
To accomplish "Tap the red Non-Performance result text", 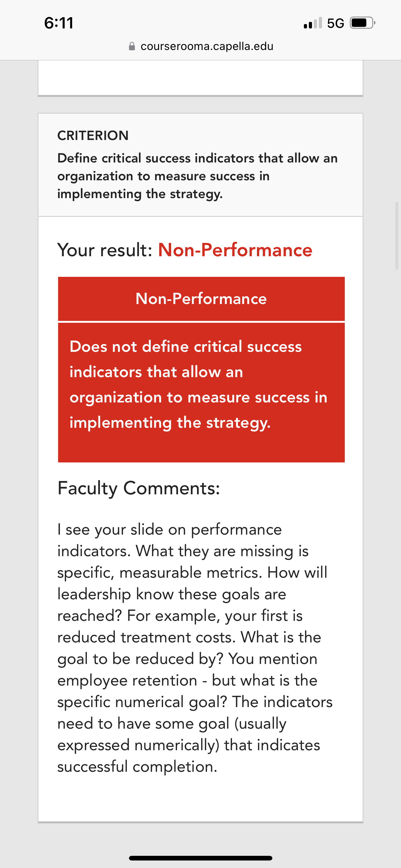I will (x=235, y=250).
